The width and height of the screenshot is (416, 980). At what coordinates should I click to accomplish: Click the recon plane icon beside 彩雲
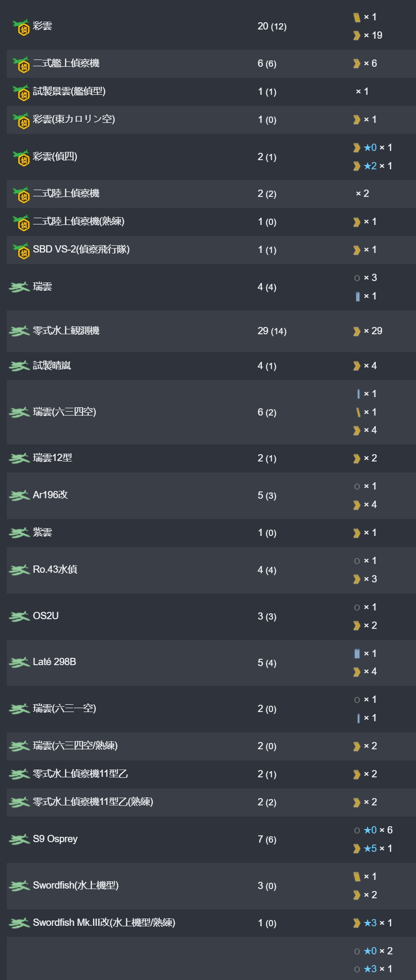21,27
